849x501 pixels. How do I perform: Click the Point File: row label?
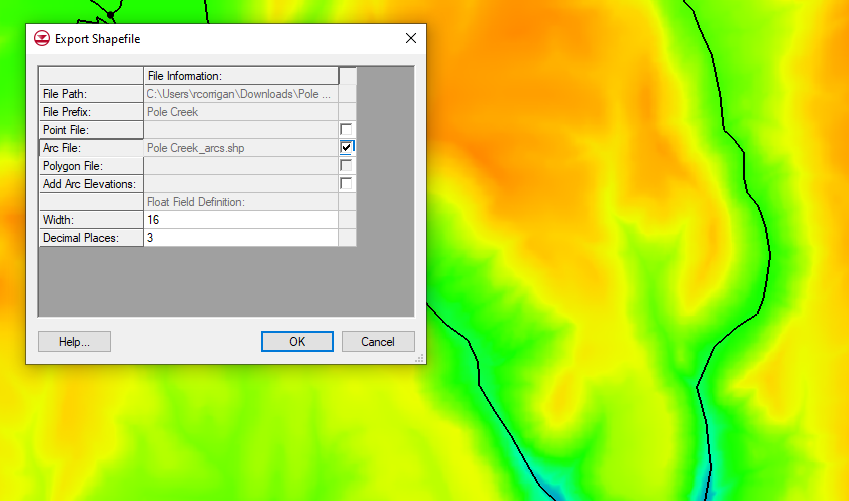(x=91, y=130)
